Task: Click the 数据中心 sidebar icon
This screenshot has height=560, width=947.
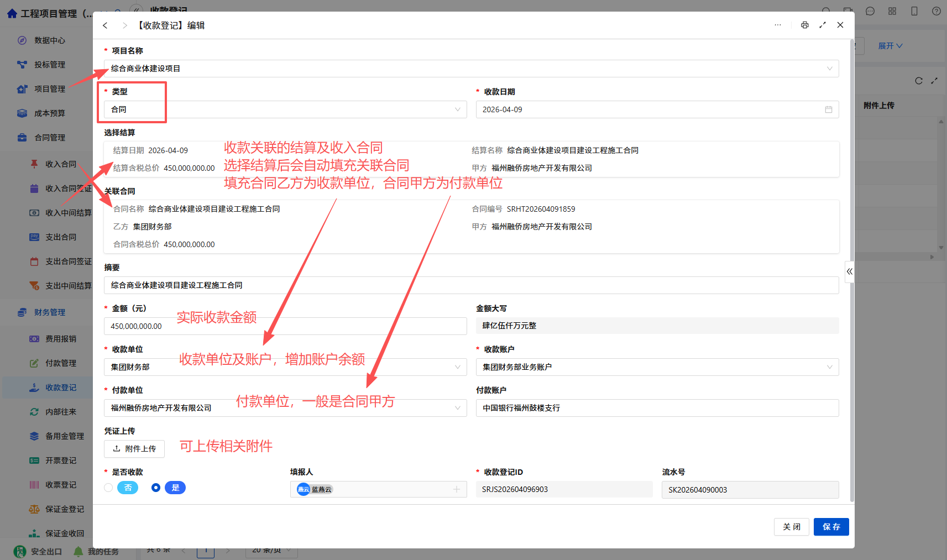Action: pyautogui.click(x=22, y=40)
